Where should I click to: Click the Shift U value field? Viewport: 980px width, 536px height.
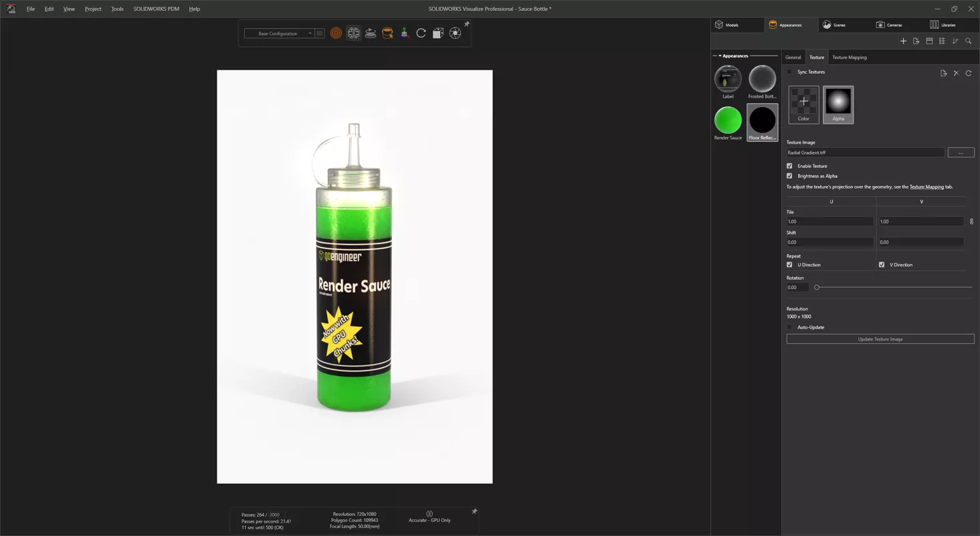point(829,242)
